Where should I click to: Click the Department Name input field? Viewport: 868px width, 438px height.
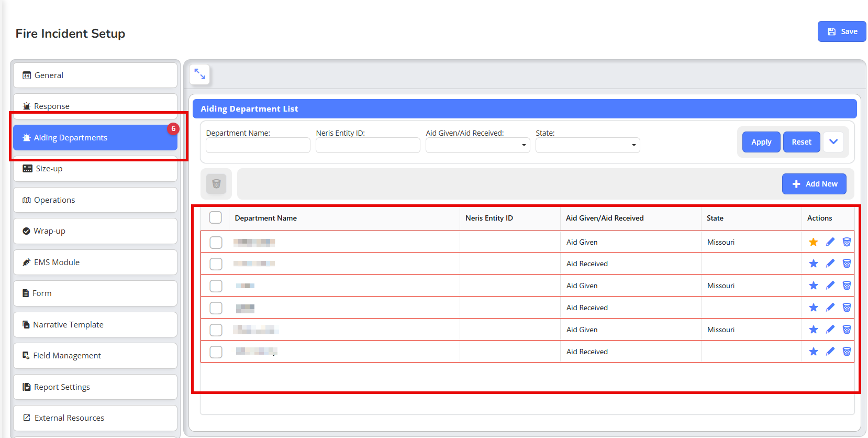[x=258, y=145]
